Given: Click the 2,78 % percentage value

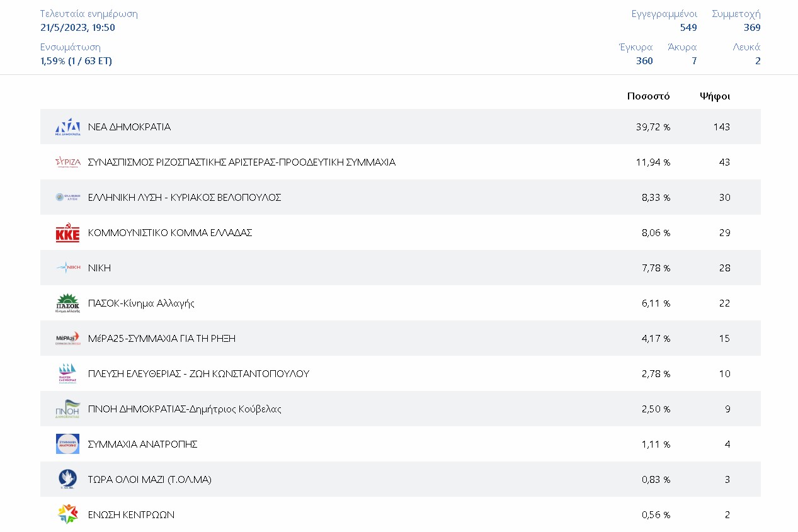Looking at the screenshot, I should click(x=656, y=373).
